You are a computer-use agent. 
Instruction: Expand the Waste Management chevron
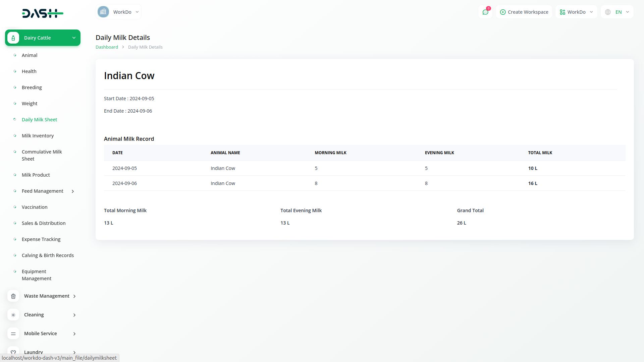[x=74, y=296]
